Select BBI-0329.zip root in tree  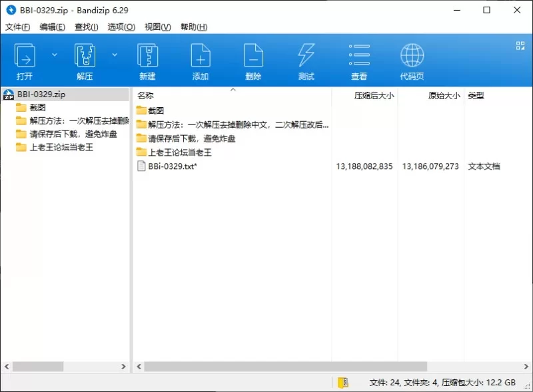tap(65, 95)
